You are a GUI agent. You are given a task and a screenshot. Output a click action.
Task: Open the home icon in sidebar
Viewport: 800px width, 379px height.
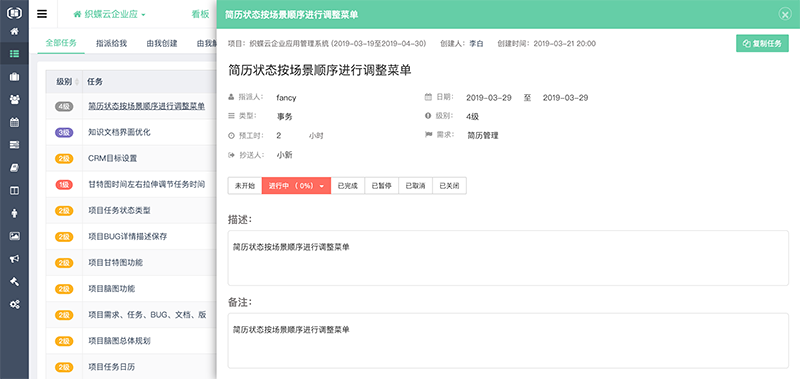click(x=14, y=31)
